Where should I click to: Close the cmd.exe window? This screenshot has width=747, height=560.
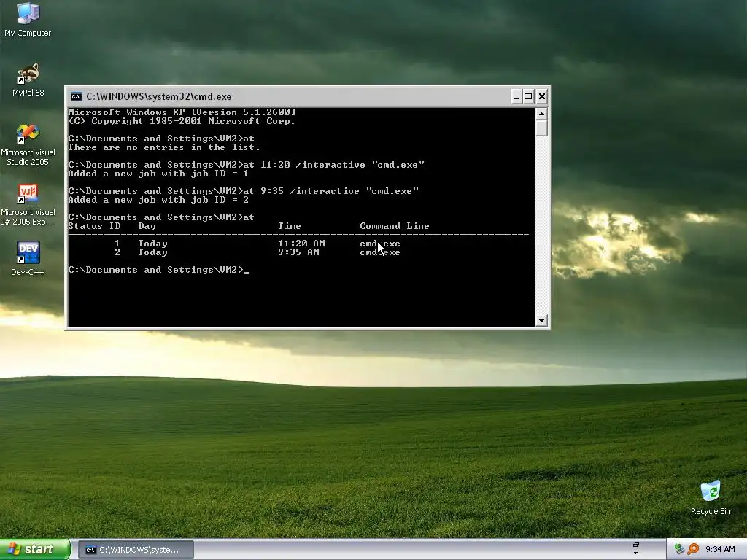coord(542,97)
